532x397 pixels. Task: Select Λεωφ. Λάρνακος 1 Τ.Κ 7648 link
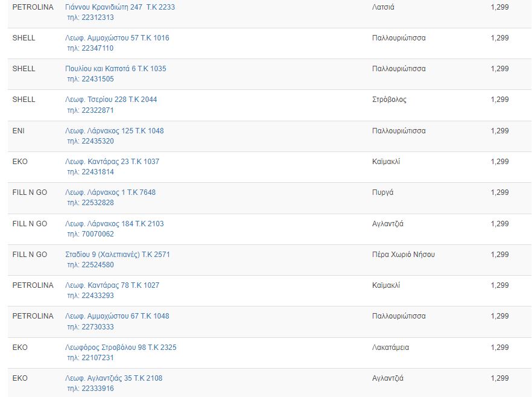(x=110, y=192)
